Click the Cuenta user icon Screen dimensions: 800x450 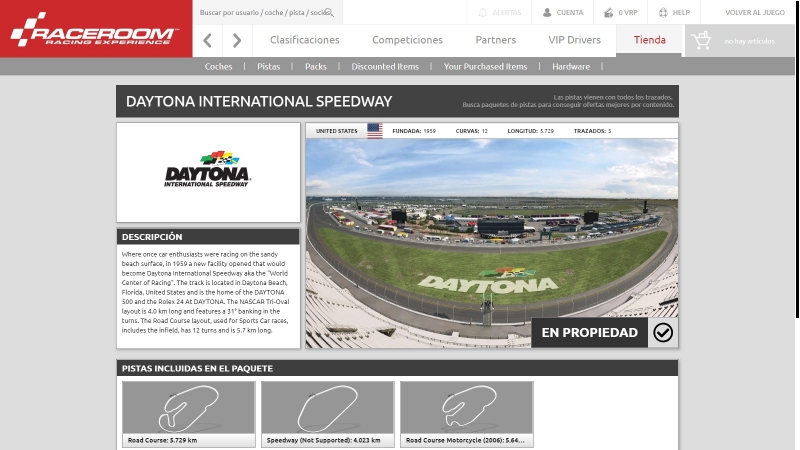click(547, 13)
